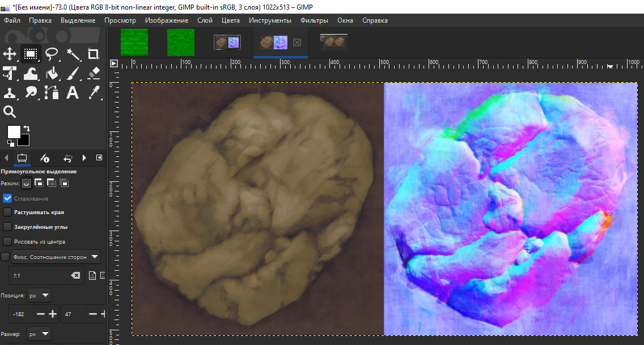
Task: Select the Eraser tool
Action: point(94,73)
